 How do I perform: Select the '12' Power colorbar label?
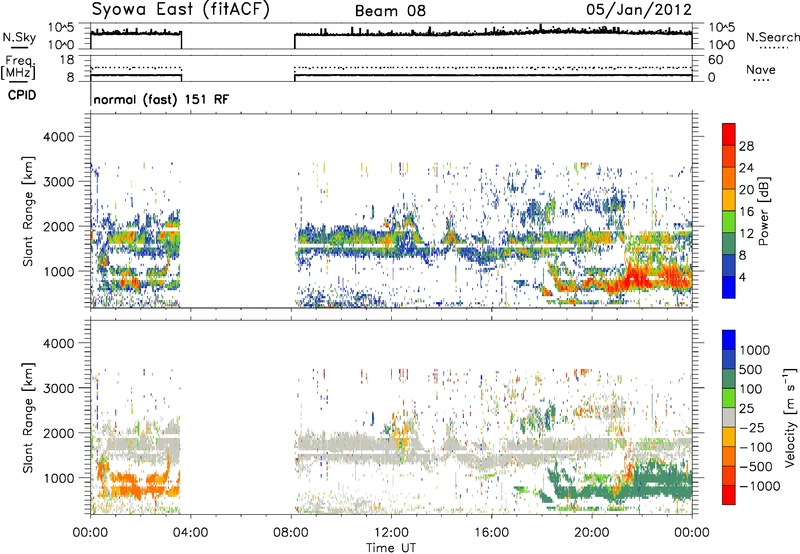pos(746,234)
